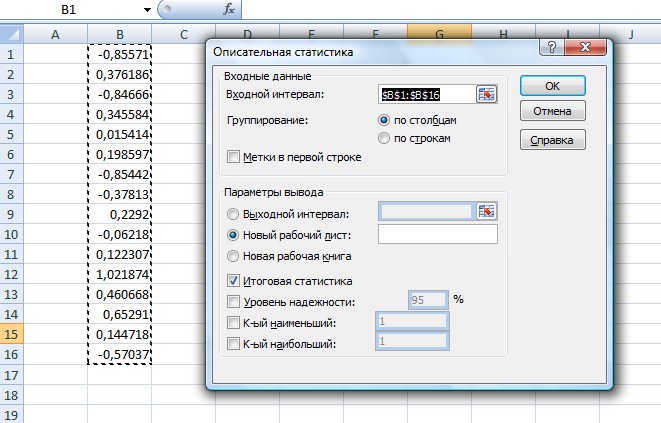661x423 pixels.
Task: Click cell with value -0,57037
Action: 120,354
